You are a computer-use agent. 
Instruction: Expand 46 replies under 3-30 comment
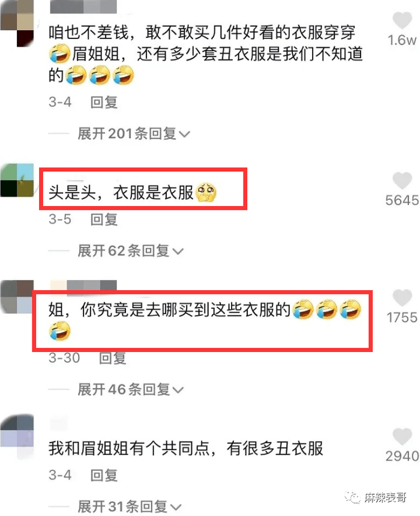(130, 389)
